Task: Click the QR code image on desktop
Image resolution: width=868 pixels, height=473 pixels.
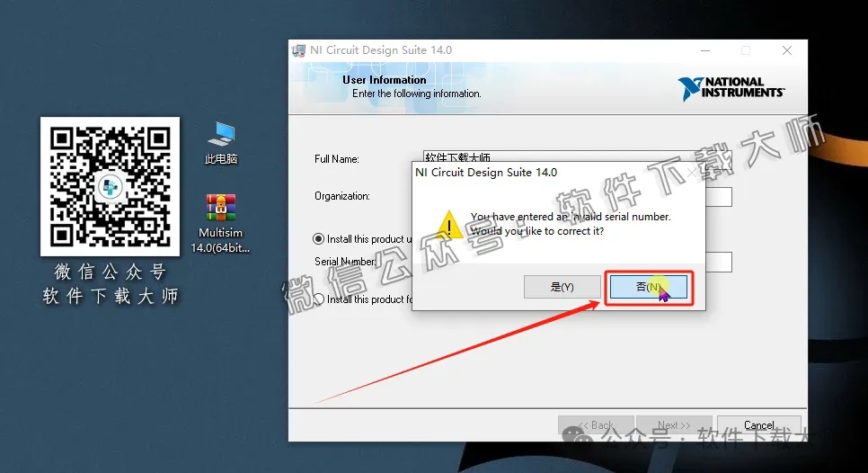Action: tap(110, 186)
